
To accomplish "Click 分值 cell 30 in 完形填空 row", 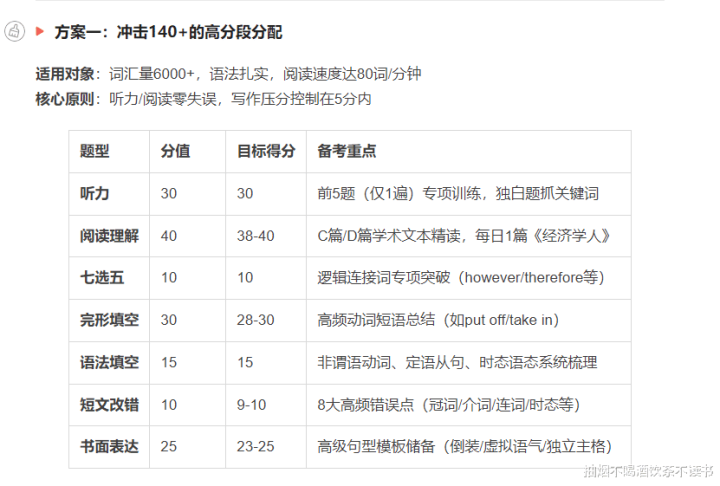I will coord(169,320).
